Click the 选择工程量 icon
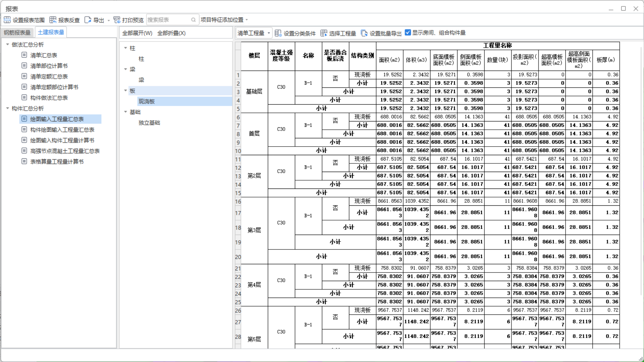 click(324, 33)
